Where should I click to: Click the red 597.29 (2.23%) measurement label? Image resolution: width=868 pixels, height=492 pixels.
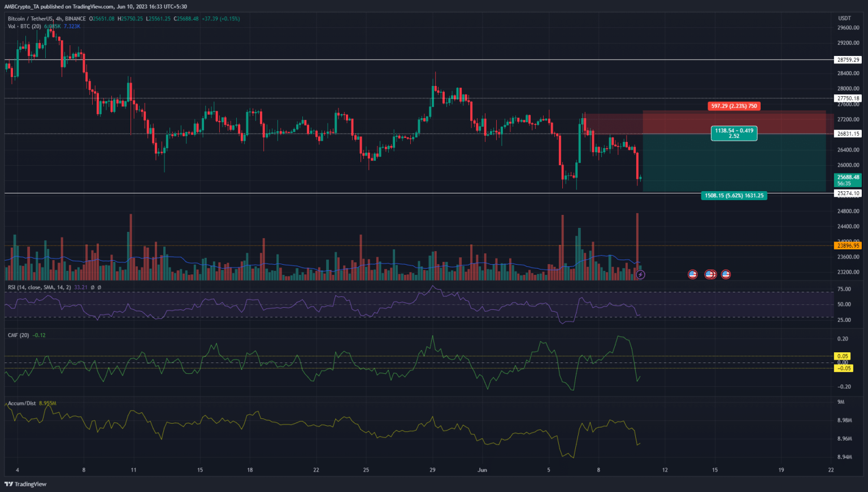click(734, 106)
